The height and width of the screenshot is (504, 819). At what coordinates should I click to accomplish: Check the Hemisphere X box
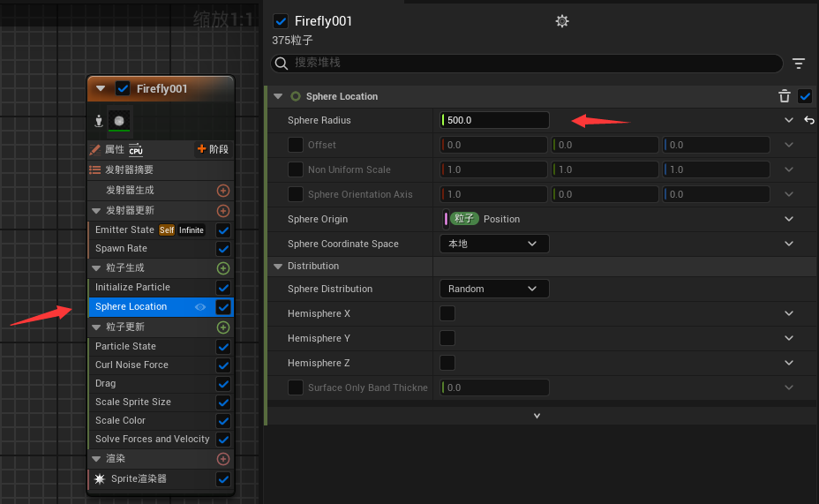447,313
